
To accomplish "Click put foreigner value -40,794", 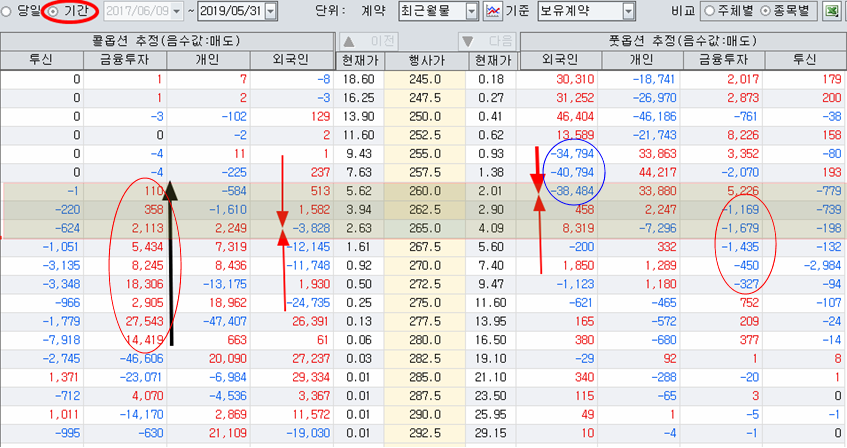I will pos(572,173).
